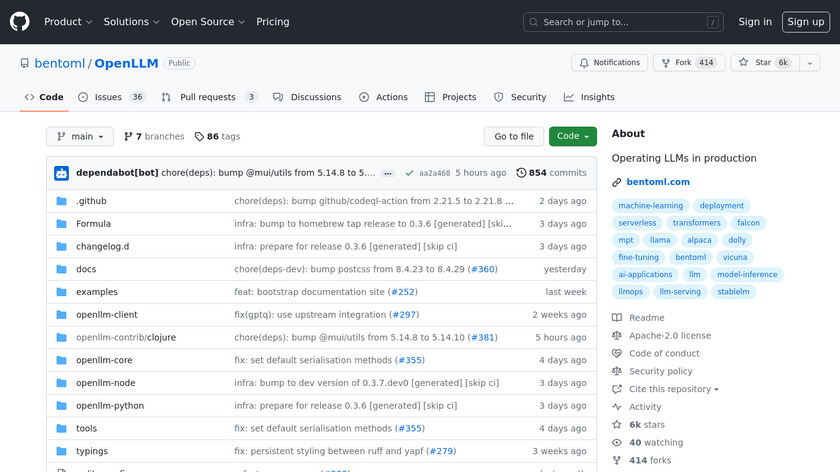Expand the Open Source menu
The height and width of the screenshot is (472, 840).
point(208,22)
